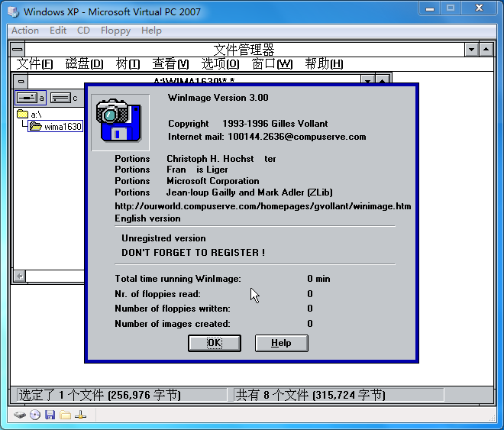Open the 文件(F) menu
The width and height of the screenshot is (504, 430).
pos(35,64)
